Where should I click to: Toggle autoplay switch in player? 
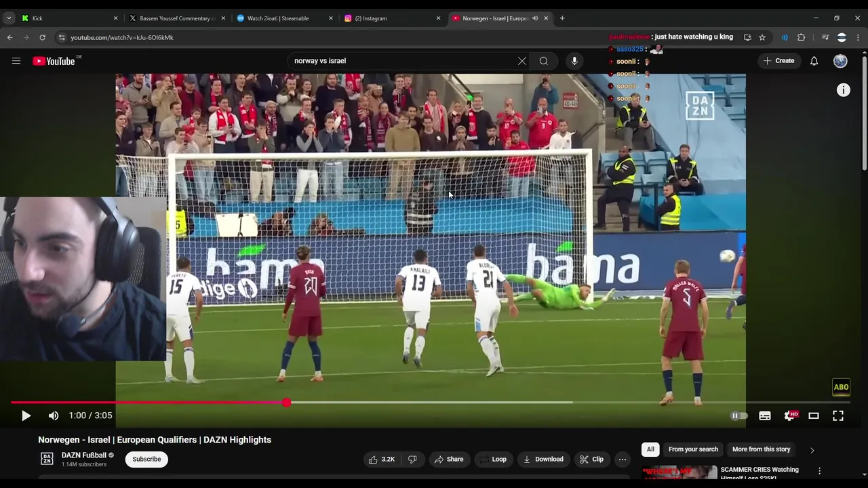pyautogui.click(x=738, y=415)
